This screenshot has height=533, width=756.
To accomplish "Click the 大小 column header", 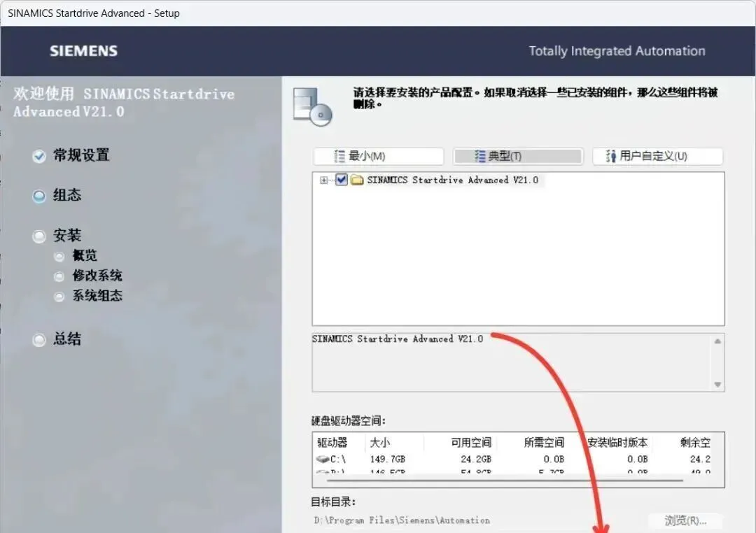I will pyautogui.click(x=380, y=442).
